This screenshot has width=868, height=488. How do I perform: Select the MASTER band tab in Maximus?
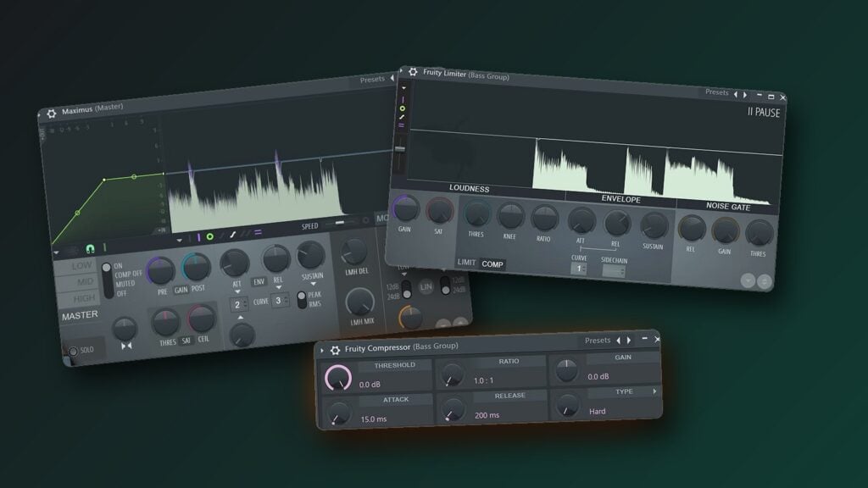click(x=80, y=315)
